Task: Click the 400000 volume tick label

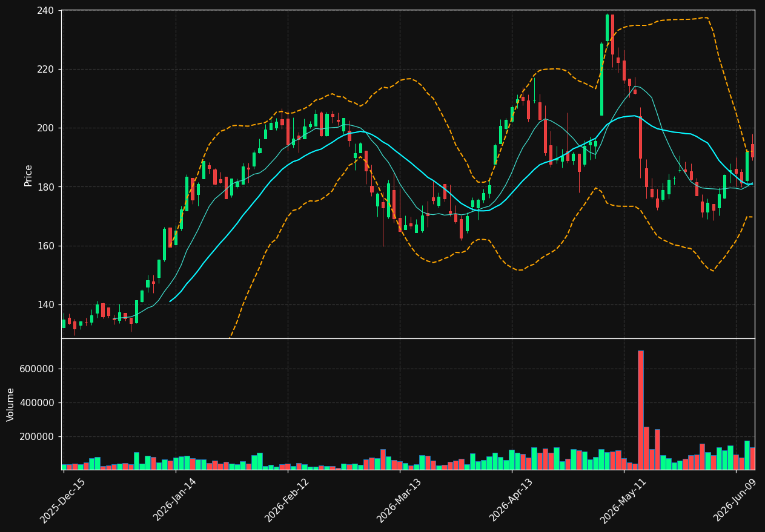Action: 38,403
